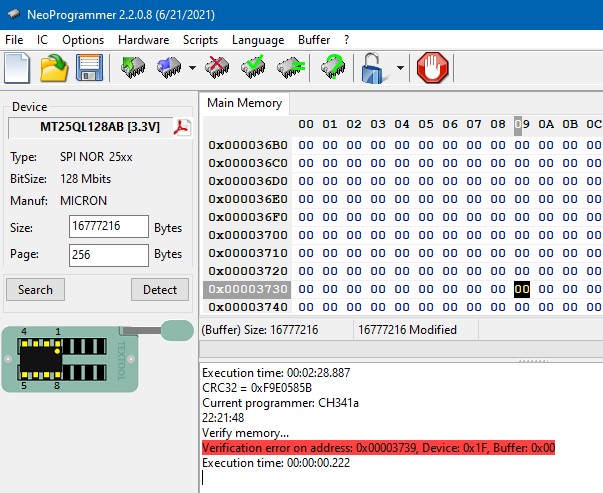Select the Main Memory tab
The width and height of the screenshot is (603, 493).
pyautogui.click(x=245, y=103)
